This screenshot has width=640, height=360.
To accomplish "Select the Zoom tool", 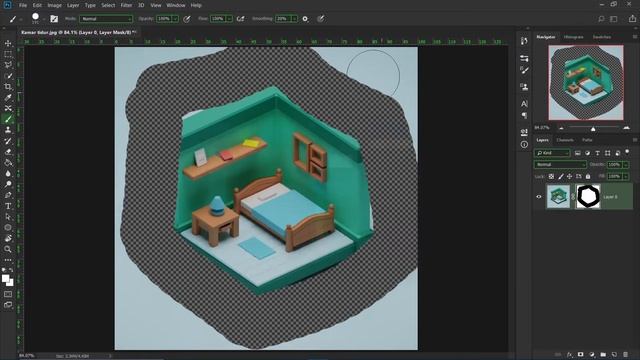I will (x=8, y=249).
